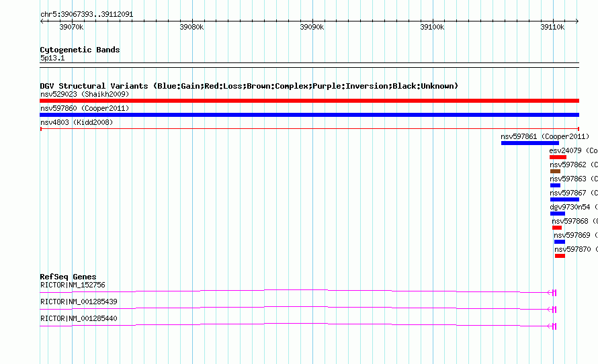Click the Cytogenetic Bands track title
This screenshot has height=364, width=598.
point(80,50)
